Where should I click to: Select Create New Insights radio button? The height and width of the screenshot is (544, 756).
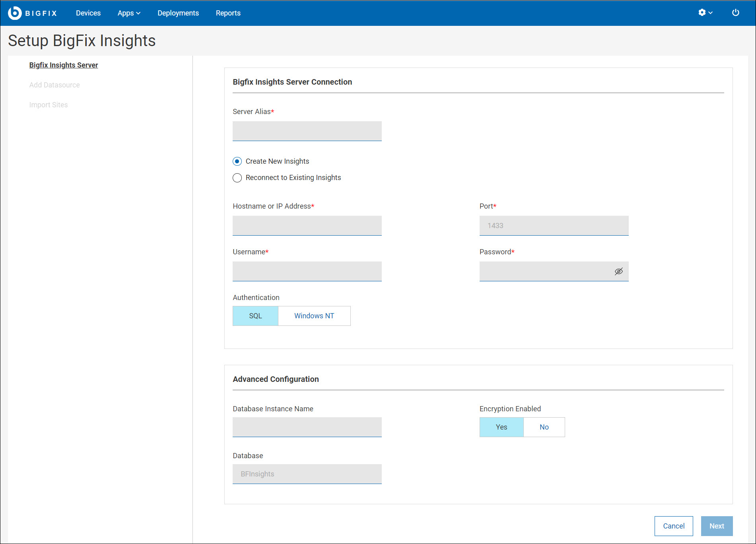(x=237, y=161)
